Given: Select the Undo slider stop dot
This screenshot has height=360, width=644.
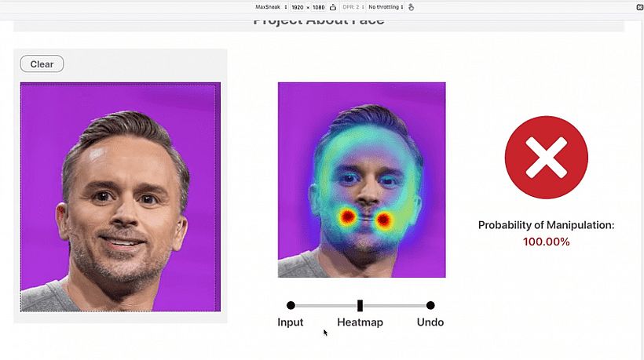Looking at the screenshot, I should point(430,305).
